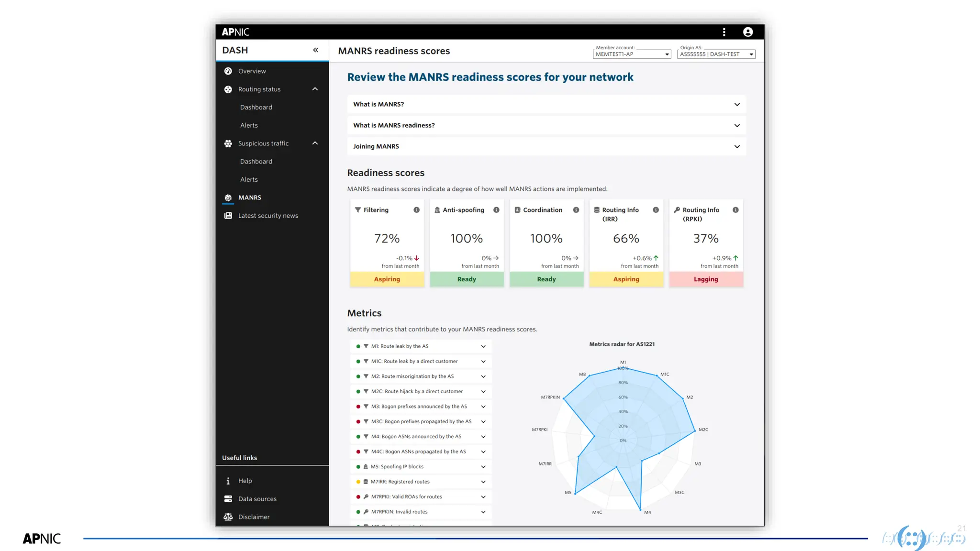Image resolution: width=980 pixels, height=551 pixels.
Task: Open the Data sources link
Action: click(x=257, y=499)
